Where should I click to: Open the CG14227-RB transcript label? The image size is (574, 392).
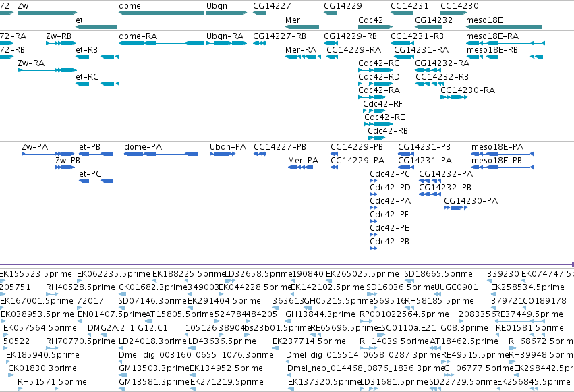point(279,36)
